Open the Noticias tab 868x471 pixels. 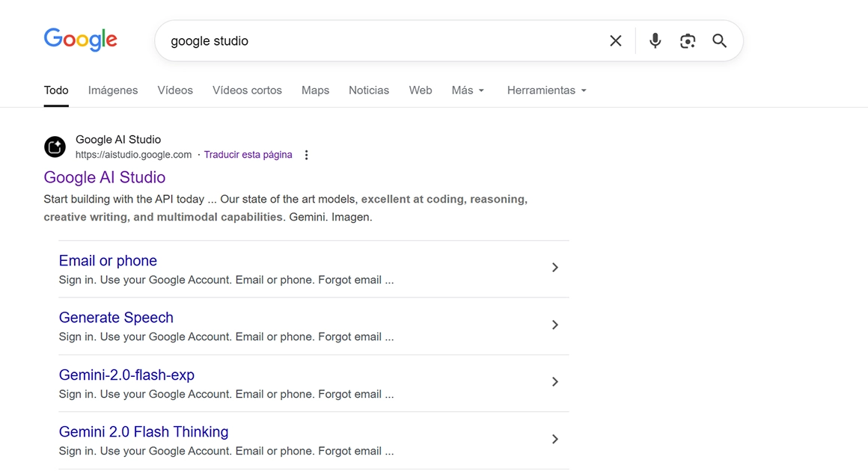tap(369, 90)
